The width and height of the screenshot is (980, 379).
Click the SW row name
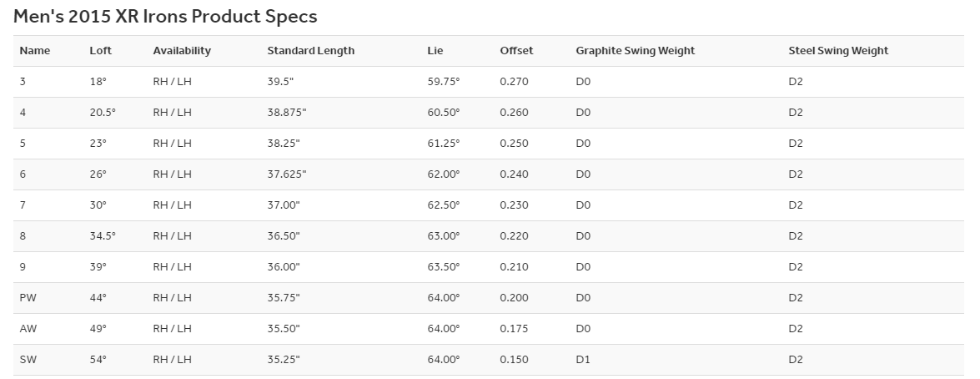(28, 360)
